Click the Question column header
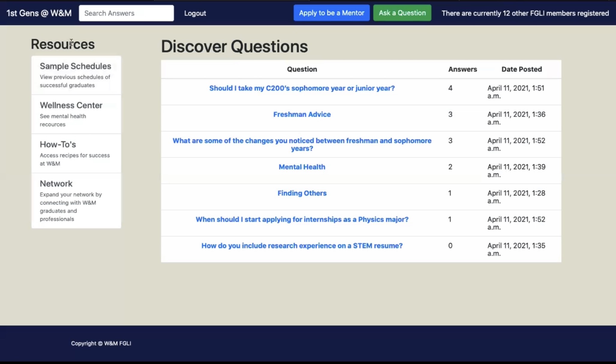Image resolution: width=616 pixels, height=364 pixels. click(302, 69)
